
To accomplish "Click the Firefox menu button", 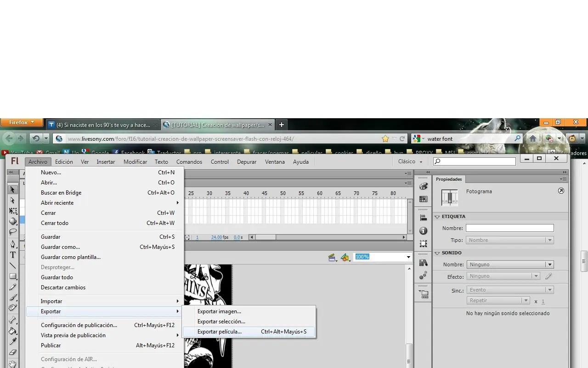I will pos(22,122).
